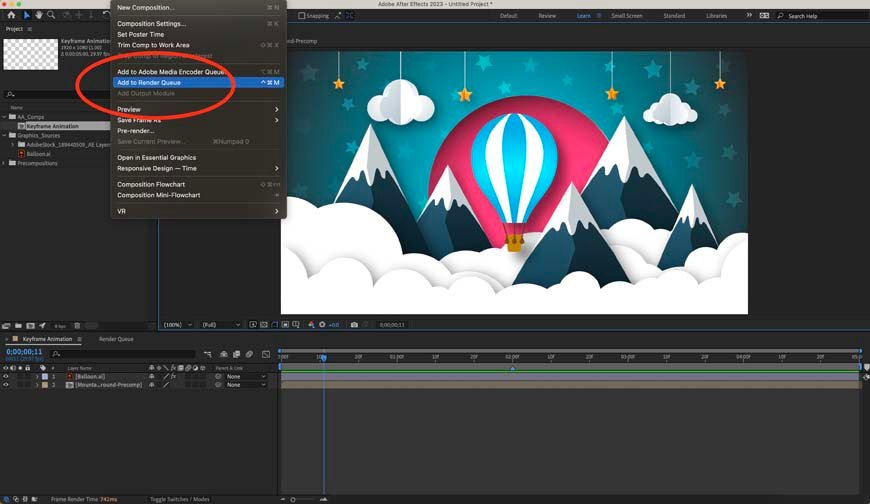Collapse the AA_Comps folder

(4, 117)
